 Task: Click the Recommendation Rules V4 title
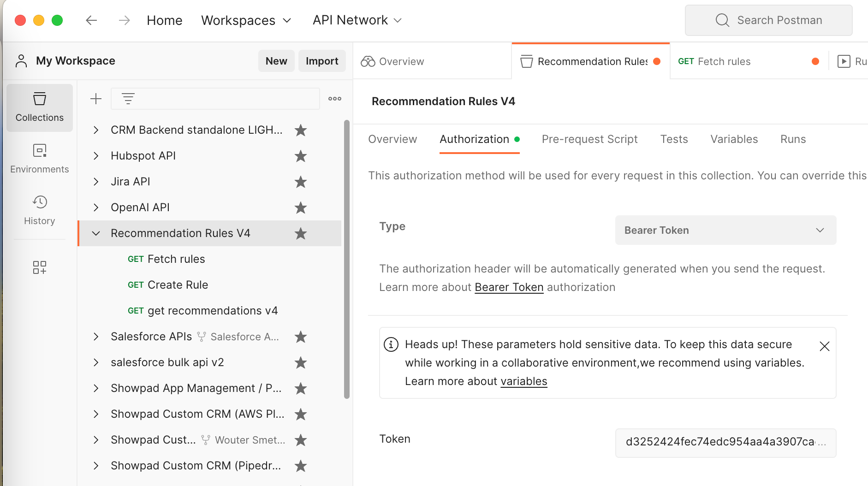click(x=443, y=101)
